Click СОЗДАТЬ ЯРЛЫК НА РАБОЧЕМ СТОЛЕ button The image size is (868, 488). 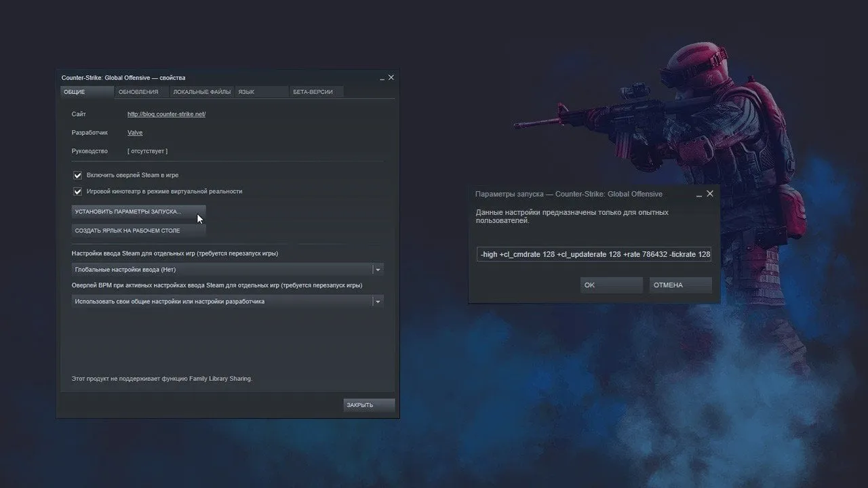138,230
